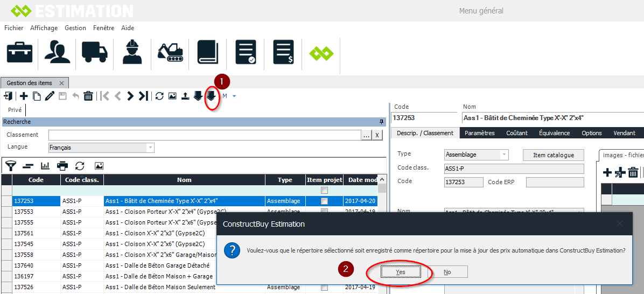Click the pencil edit item icon
644x294 pixels.
pos(50,96)
